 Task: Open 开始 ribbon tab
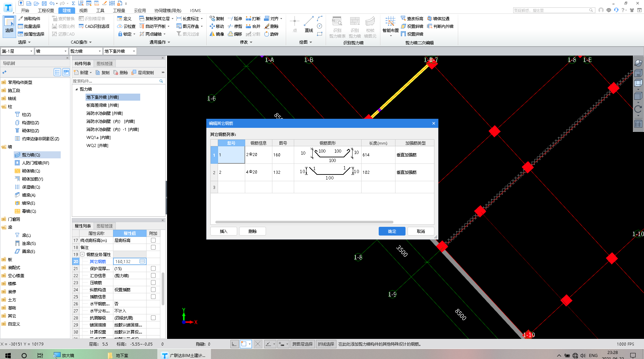[25, 10]
